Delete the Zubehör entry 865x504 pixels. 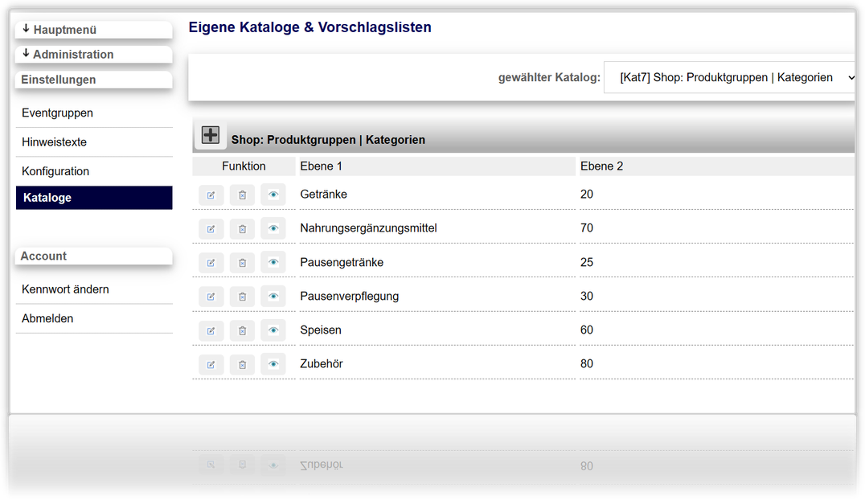242,364
